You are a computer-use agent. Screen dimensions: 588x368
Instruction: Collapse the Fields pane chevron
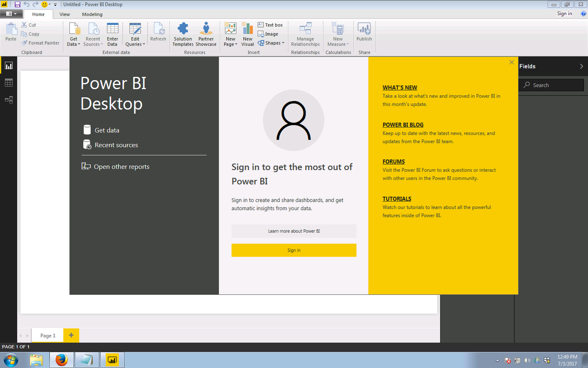tap(581, 66)
